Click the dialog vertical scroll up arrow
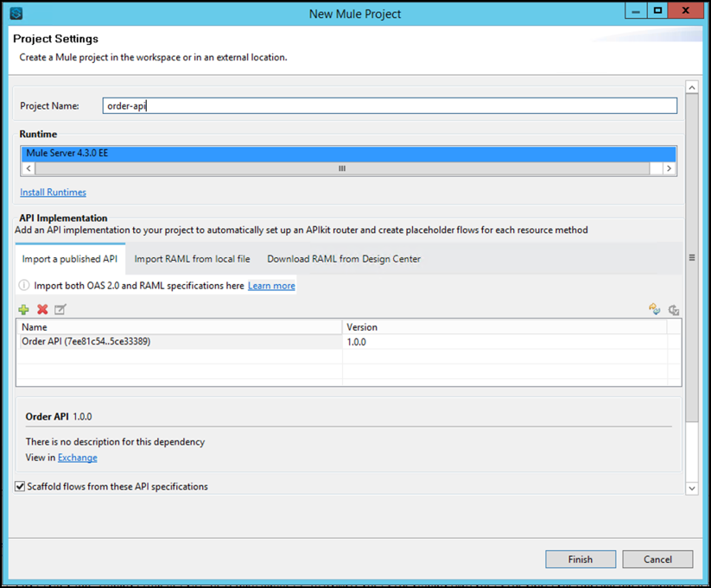This screenshot has height=588, width=711. click(692, 87)
